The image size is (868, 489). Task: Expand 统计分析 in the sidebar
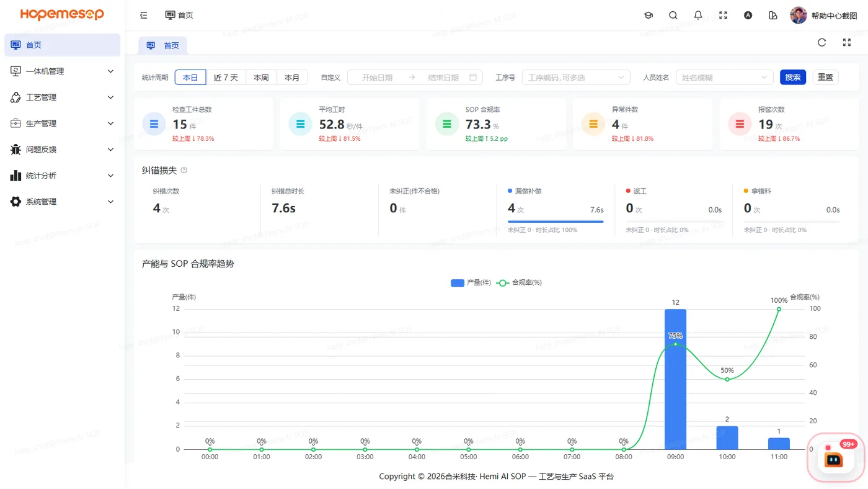pyautogui.click(x=62, y=176)
